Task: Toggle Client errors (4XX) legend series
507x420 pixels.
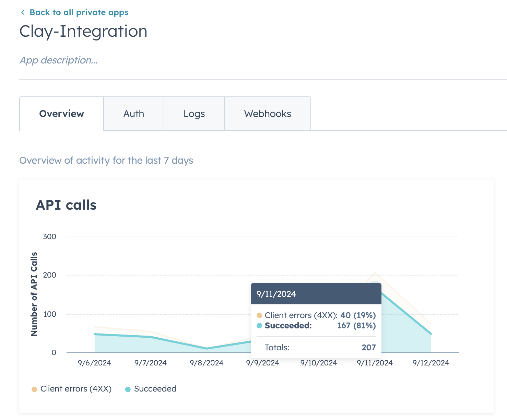Action: [72, 389]
